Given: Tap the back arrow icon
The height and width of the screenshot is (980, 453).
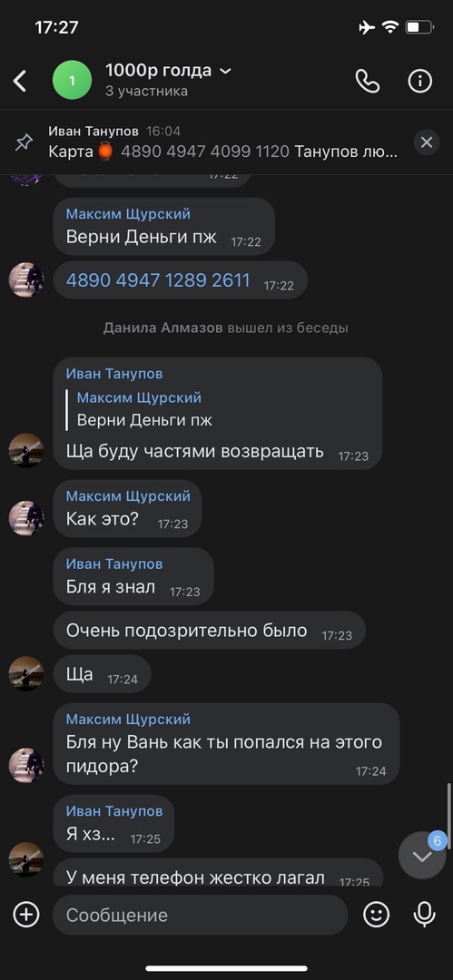Looking at the screenshot, I should (20, 81).
